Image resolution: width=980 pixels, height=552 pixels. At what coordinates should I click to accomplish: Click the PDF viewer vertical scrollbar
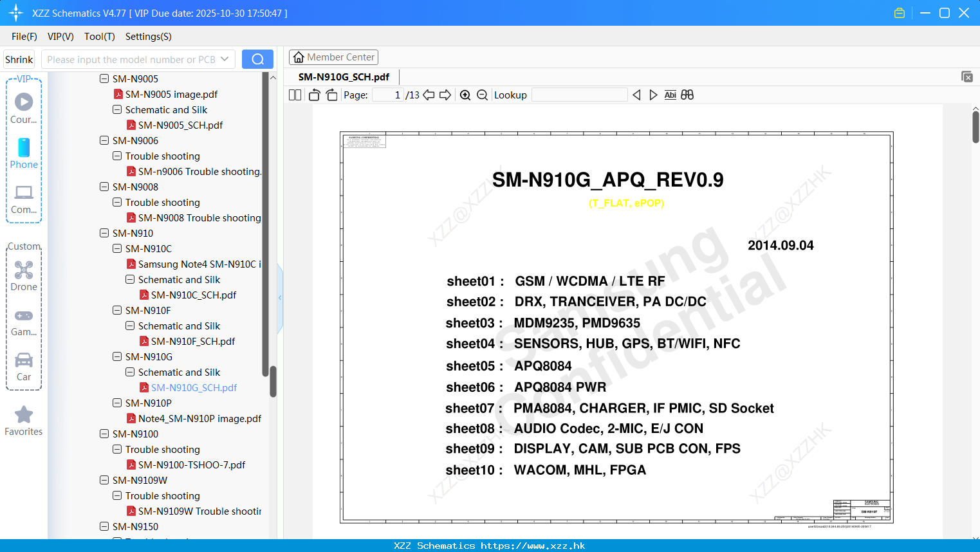[x=975, y=127]
